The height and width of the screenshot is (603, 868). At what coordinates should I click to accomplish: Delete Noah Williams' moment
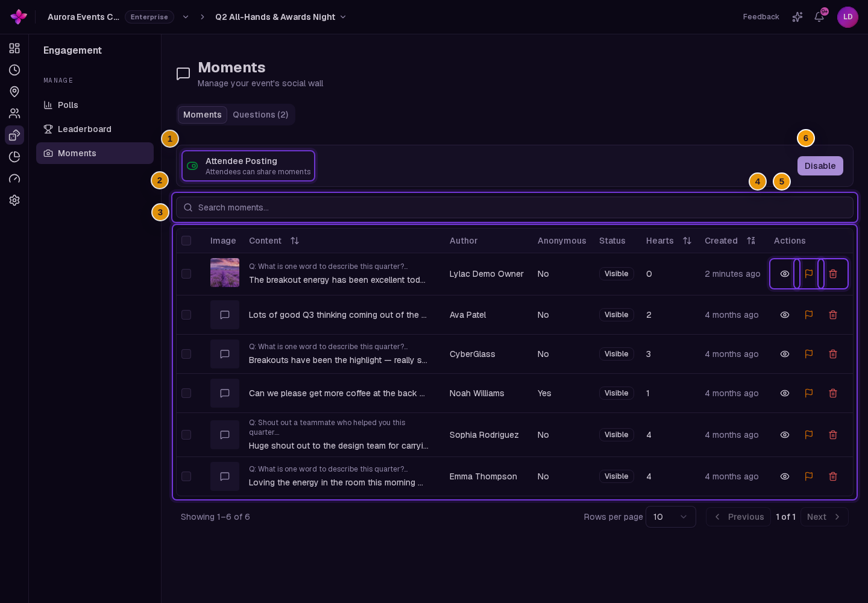(x=833, y=393)
